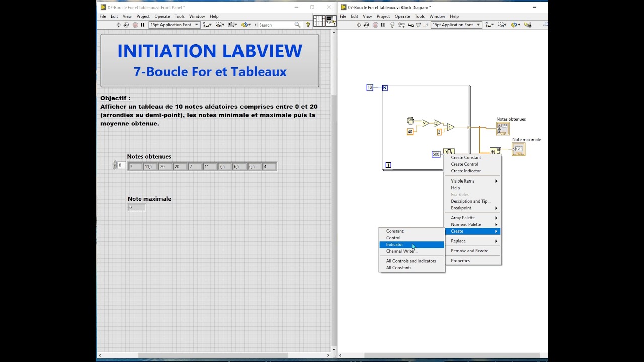
Task: Click the connector pane grid icon
Action: tap(319, 21)
